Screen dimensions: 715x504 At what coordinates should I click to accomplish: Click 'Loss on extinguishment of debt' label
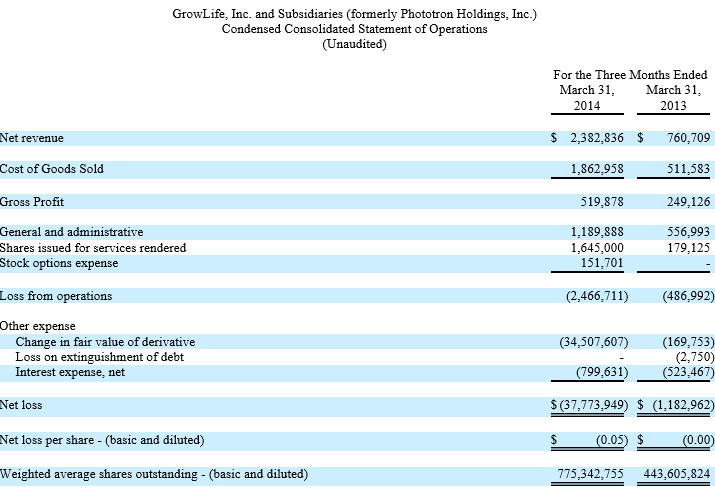[99, 357]
